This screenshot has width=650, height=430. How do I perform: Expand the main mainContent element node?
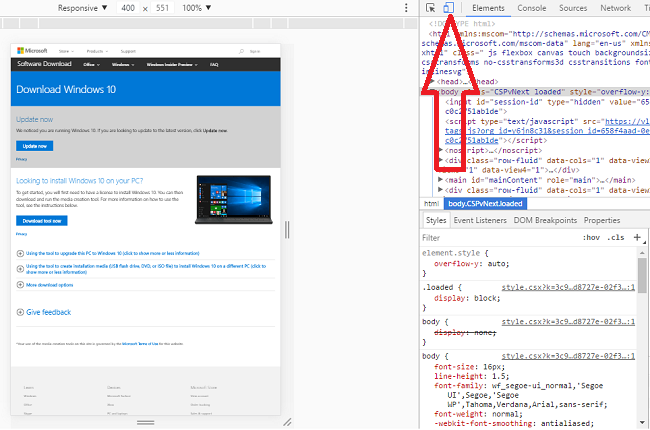pos(441,180)
